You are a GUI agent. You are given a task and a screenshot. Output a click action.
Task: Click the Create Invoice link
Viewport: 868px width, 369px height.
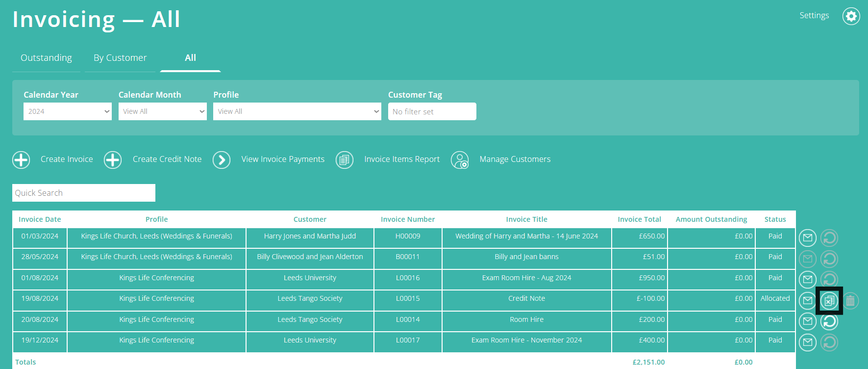(67, 159)
